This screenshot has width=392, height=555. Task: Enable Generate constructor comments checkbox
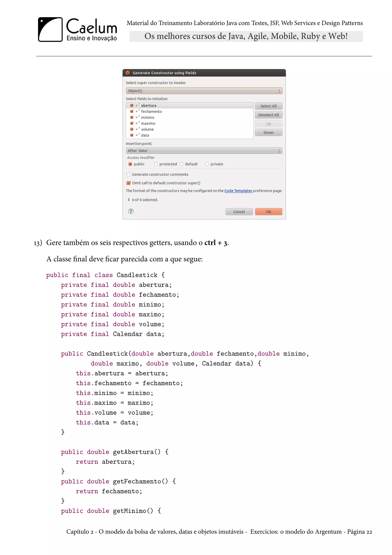click(129, 174)
